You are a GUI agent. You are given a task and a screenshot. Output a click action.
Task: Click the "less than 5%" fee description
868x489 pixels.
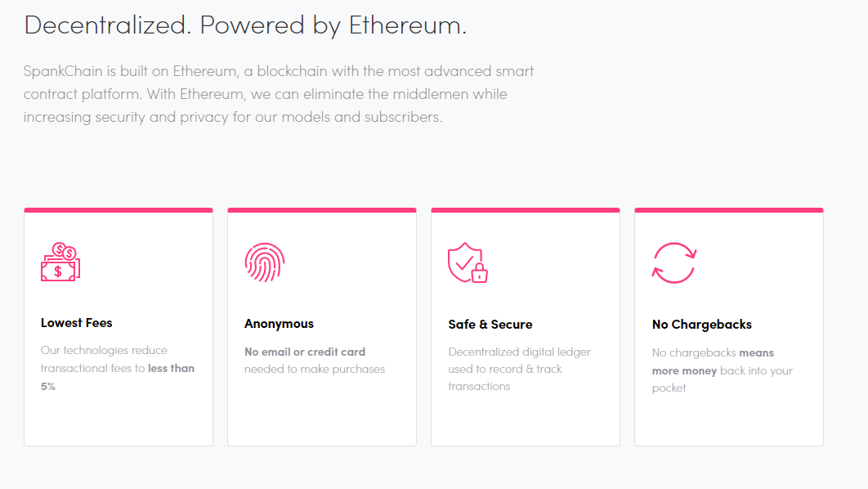118,369
